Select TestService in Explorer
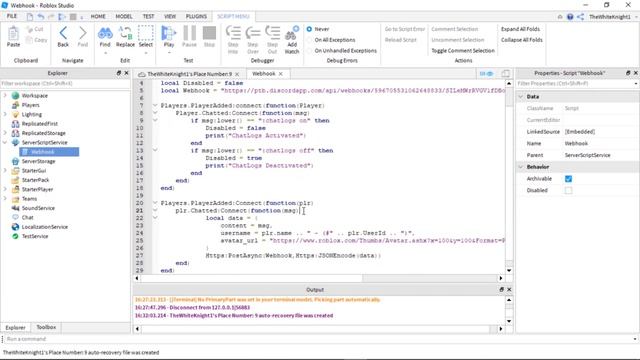The width and height of the screenshot is (640, 360). tap(35, 236)
